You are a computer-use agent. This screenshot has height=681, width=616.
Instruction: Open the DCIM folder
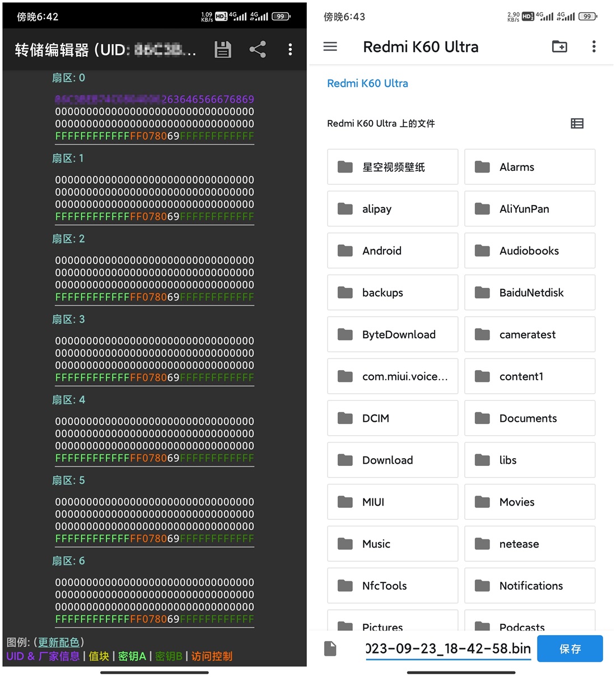393,418
